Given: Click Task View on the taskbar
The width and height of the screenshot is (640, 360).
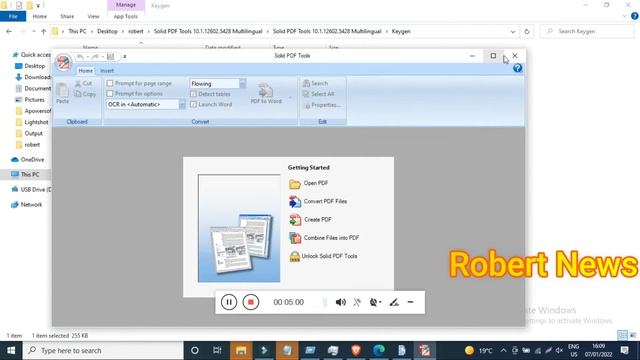Looking at the screenshot, I should click(217, 350).
